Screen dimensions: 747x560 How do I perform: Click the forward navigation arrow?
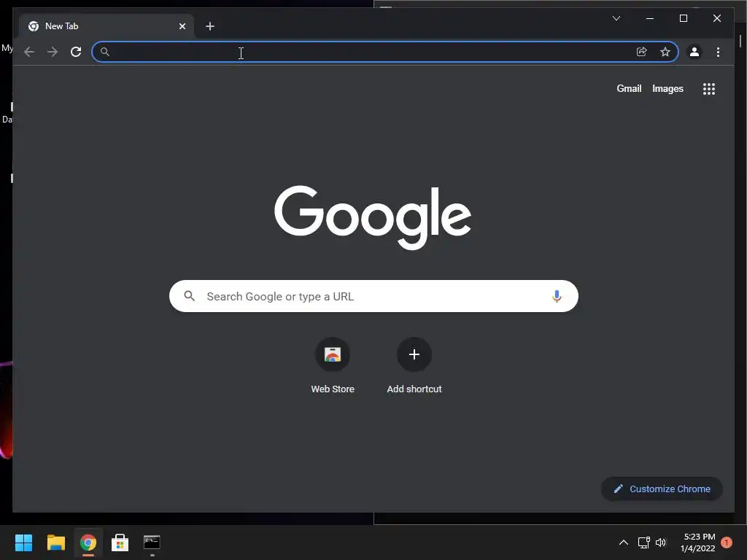[53, 52]
